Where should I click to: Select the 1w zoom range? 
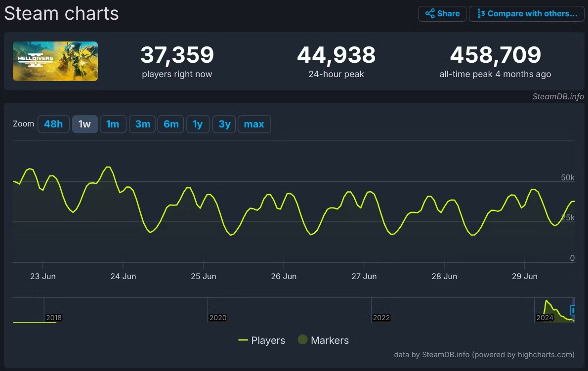[x=85, y=124]
